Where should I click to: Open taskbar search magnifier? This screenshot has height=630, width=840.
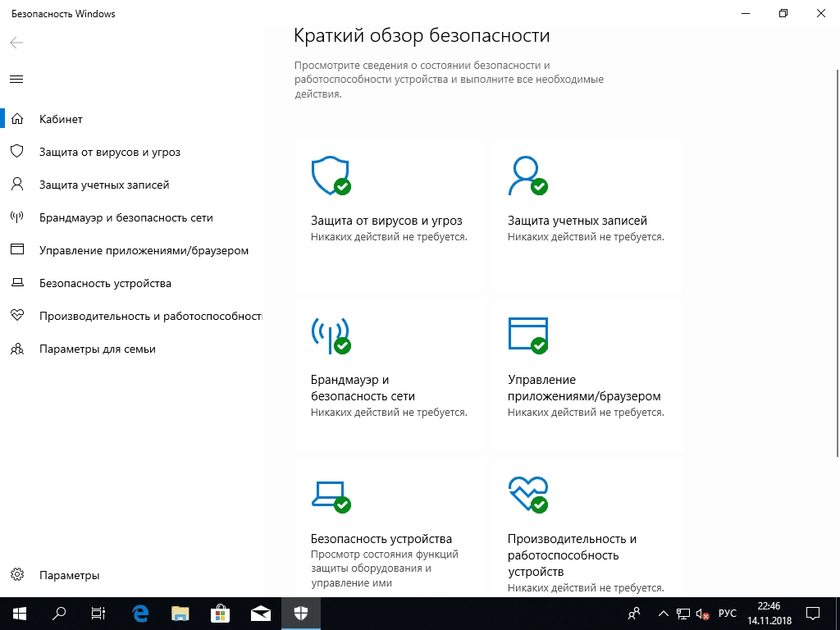coord(59,614)
